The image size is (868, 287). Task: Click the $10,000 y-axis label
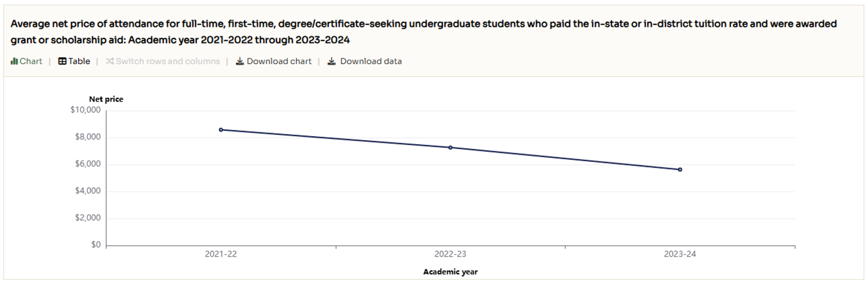point(86,110)
